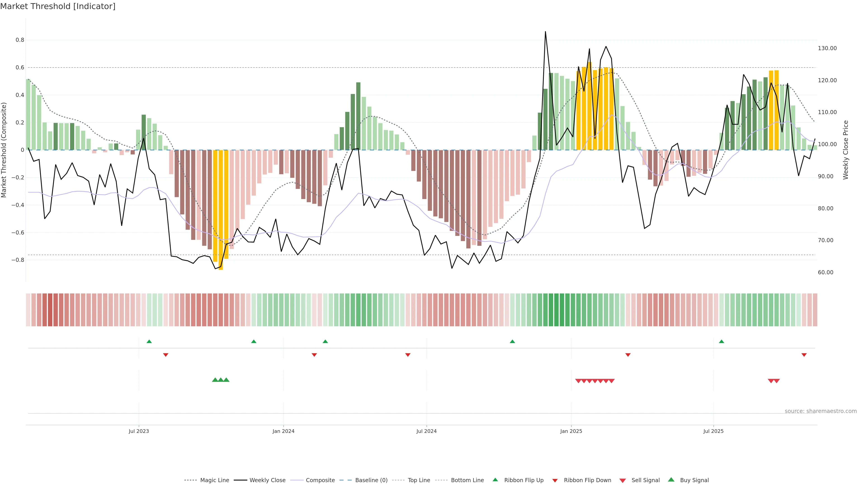The width and height of the screenshot is (868, 488).
Task: Click the source sharemaestro.com text
Action: tap(821, 411)
